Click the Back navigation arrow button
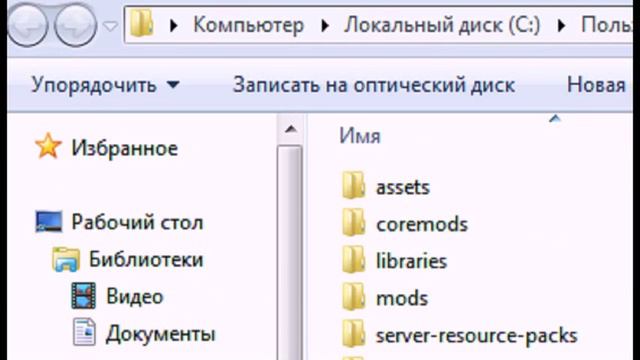 tap(27, 25)
